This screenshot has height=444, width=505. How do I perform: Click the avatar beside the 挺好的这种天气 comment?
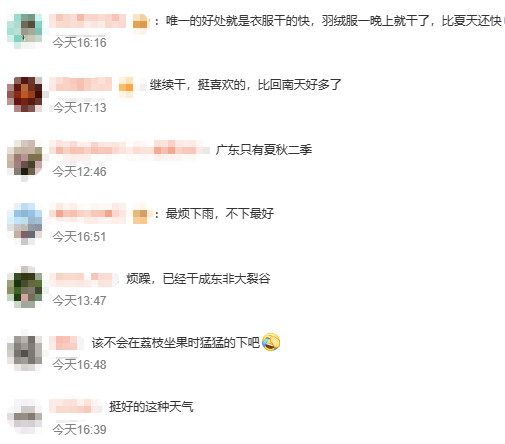25,416
